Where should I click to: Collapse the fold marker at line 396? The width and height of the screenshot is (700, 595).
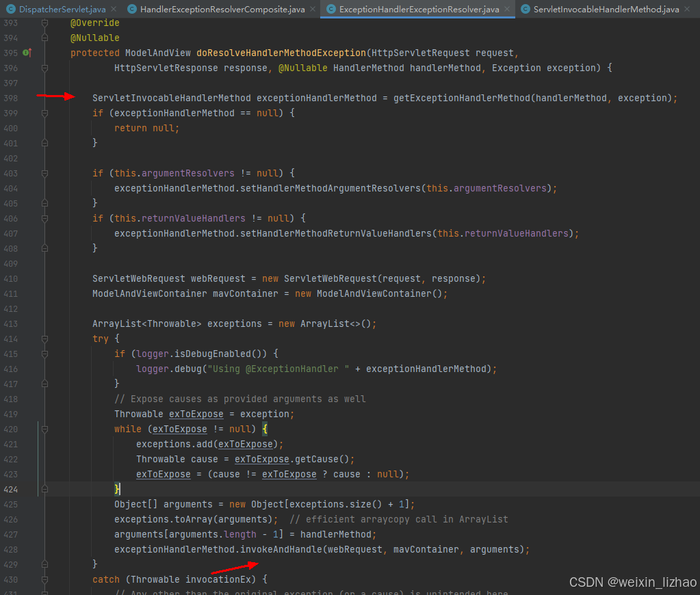pyautogui.click(x=44, y=68)
